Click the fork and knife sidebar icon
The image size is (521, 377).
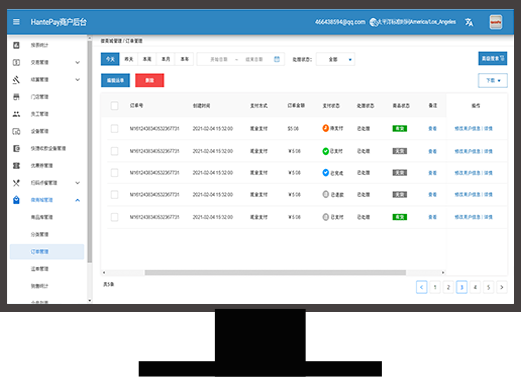[x=16, y=183]
